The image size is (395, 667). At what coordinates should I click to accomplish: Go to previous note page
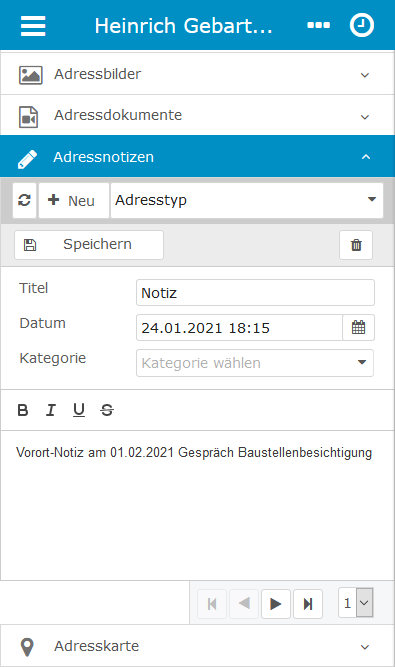[x=244, y=604]
